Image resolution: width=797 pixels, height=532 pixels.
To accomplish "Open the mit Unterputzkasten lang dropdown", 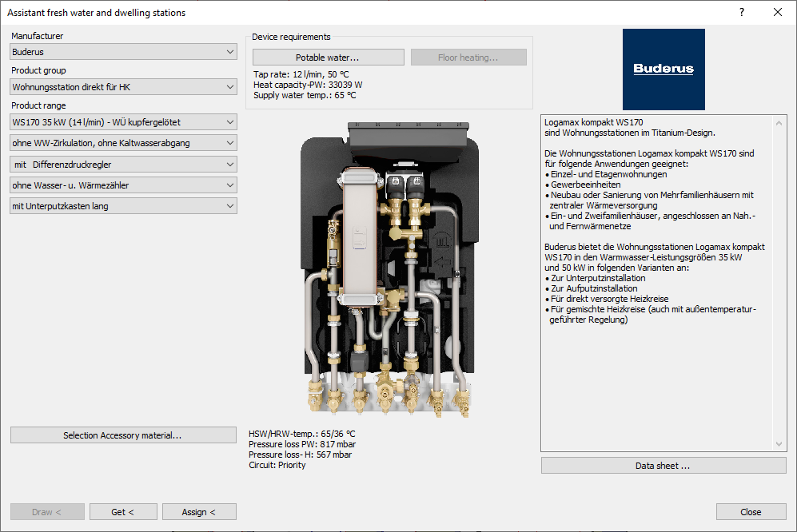I will [x=123, y=206].
